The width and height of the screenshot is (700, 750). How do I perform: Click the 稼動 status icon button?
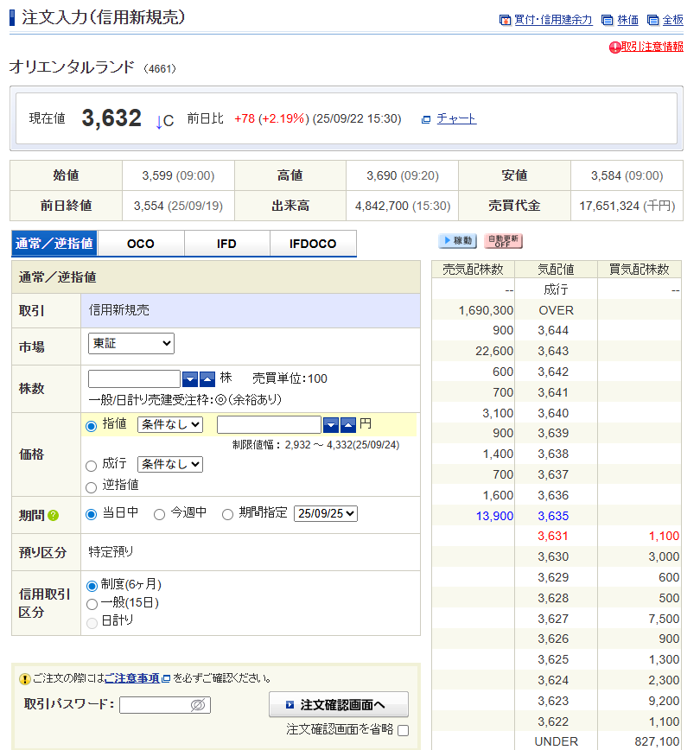(x=457, y=241)
